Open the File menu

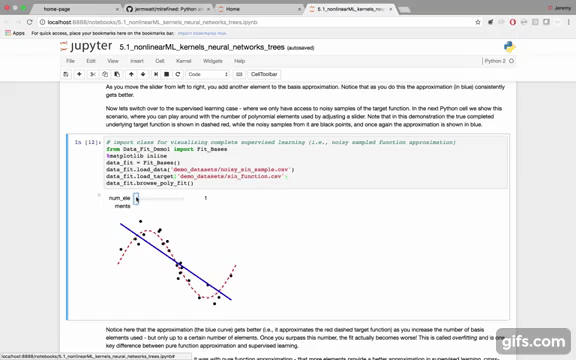point(70,61)
